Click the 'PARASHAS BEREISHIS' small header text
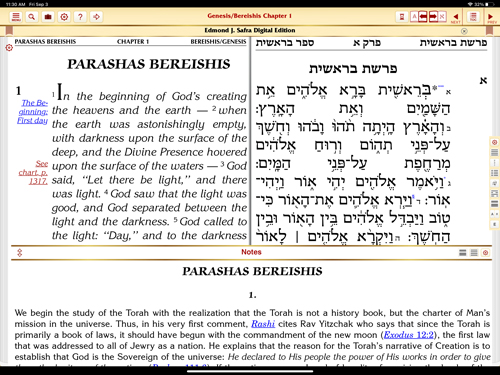The height and width of the screenshot is (375, 500). [45, 42]
